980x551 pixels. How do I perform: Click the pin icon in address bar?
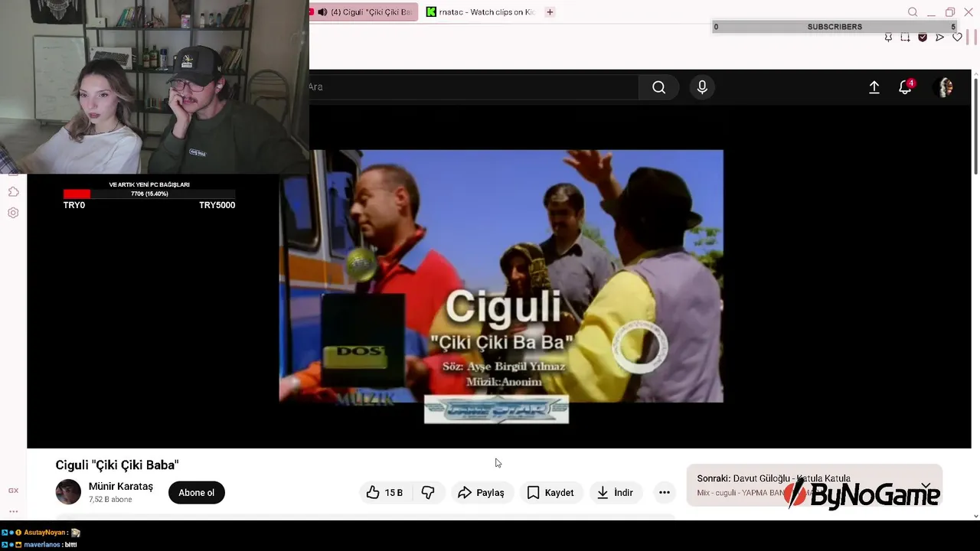click(888, 37)
